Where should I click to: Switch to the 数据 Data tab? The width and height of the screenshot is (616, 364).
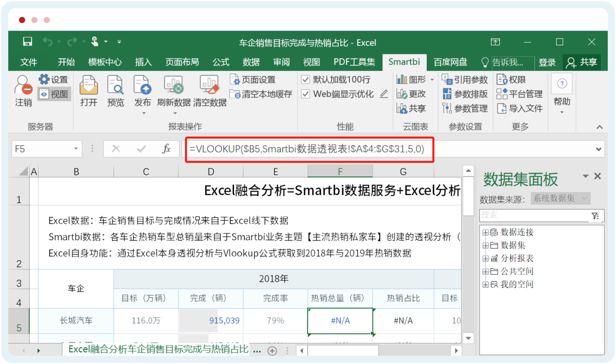(251, 62)
